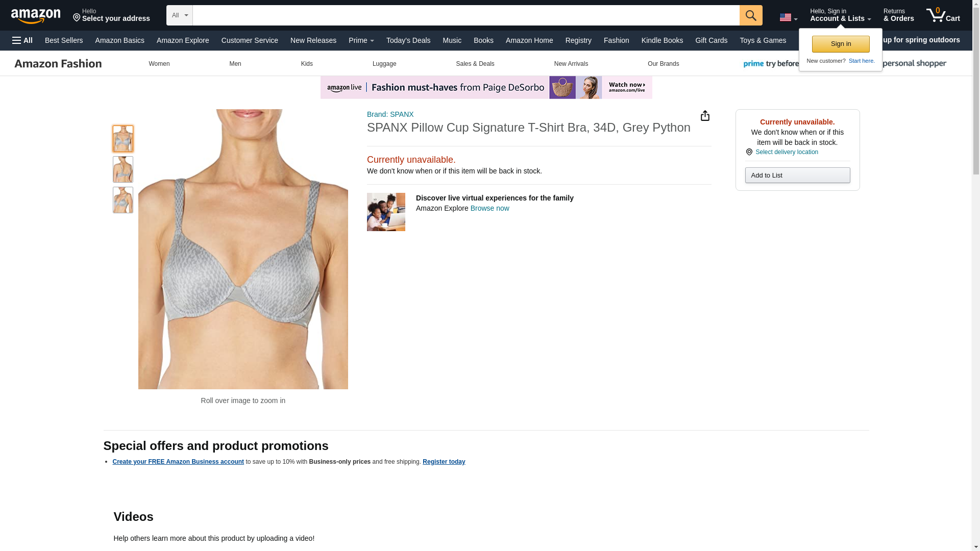980x551 pixels.
Task: Open the language flag selector dropdown
Action: click(788, 17)
